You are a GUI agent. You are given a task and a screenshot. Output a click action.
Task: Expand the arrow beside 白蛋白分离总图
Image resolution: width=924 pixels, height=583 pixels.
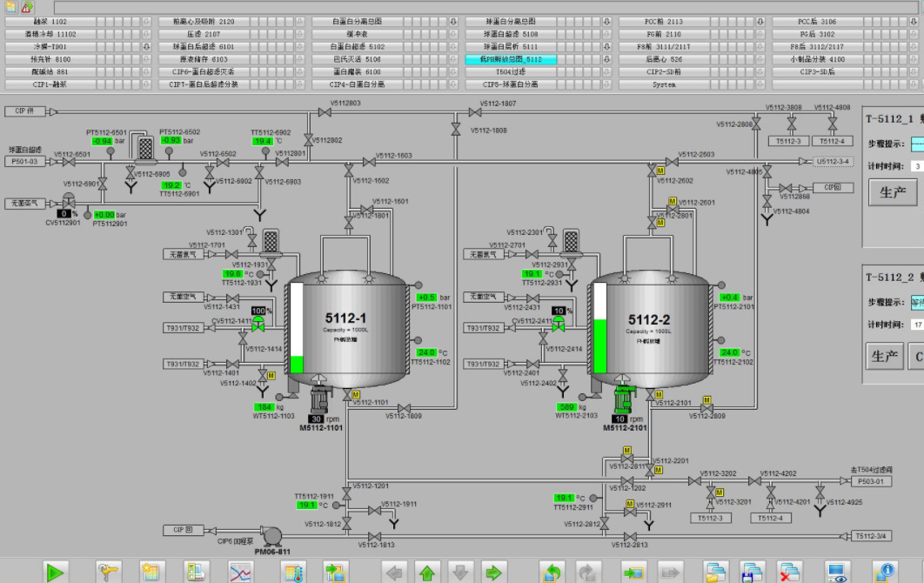point(452,21)
